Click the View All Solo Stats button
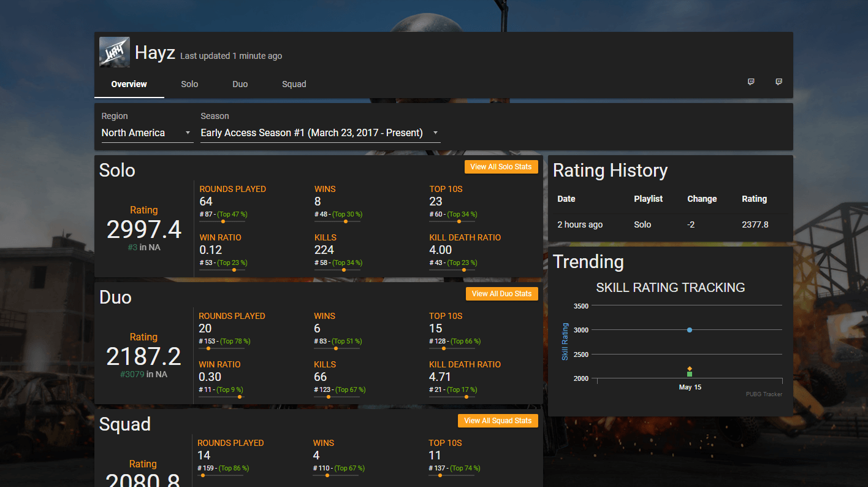Image resolution: width=868 pixels, height=487 pixels. click(501, 166)
